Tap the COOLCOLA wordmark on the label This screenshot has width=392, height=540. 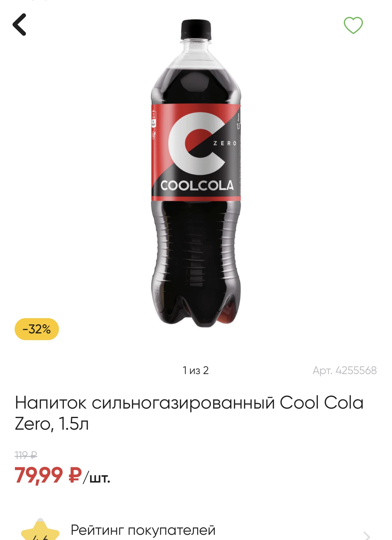click(x=197, y=185)
